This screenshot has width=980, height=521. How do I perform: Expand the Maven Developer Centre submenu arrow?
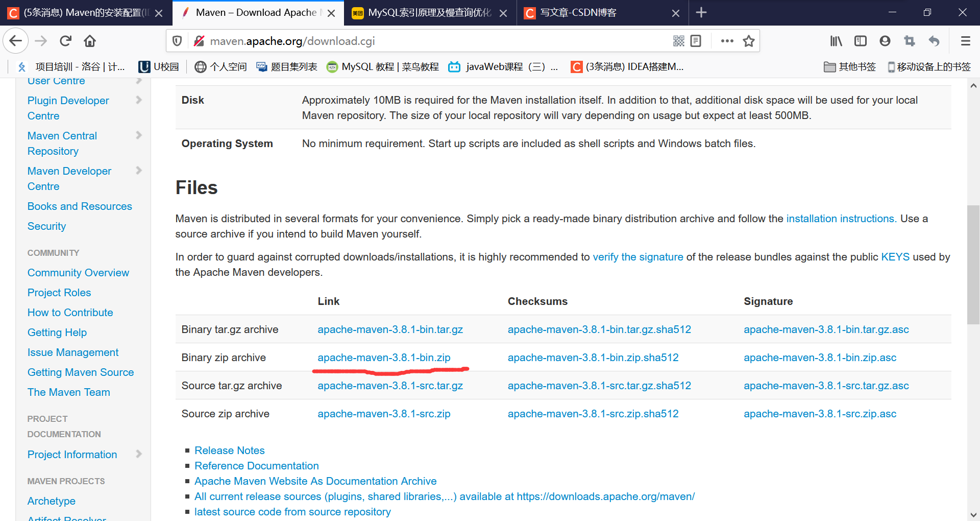(139, 171)
